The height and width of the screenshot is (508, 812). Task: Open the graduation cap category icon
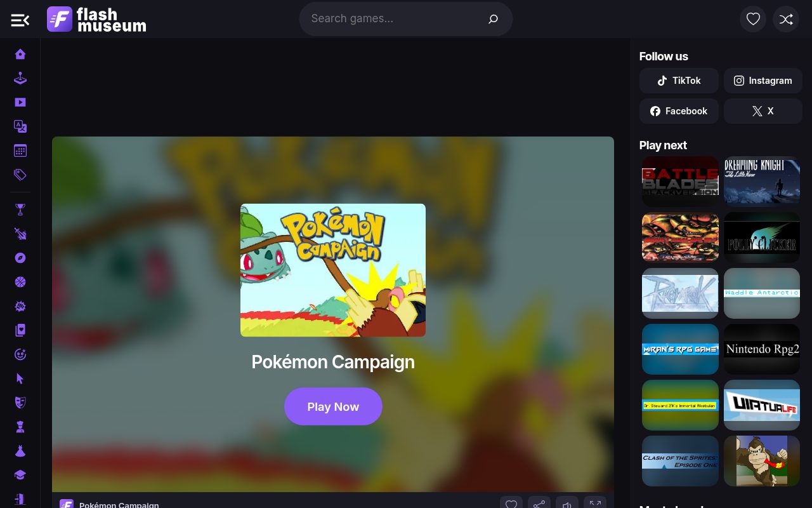pos(20,475)
